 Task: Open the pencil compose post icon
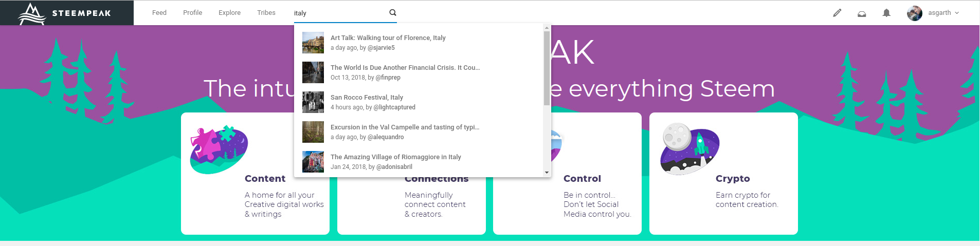[x=837, y=13]
